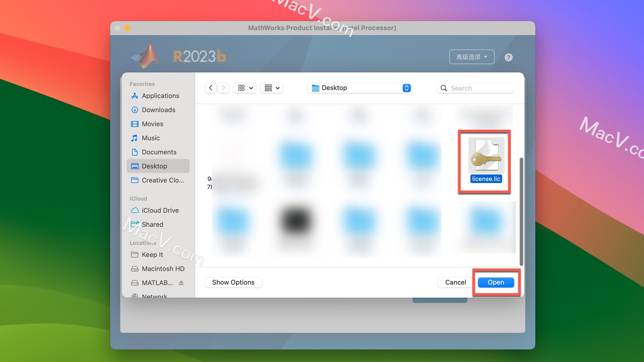Viewport: 644px width, 362px height.
Task: Select the Documents folder menu item
Action: point(159,152)
